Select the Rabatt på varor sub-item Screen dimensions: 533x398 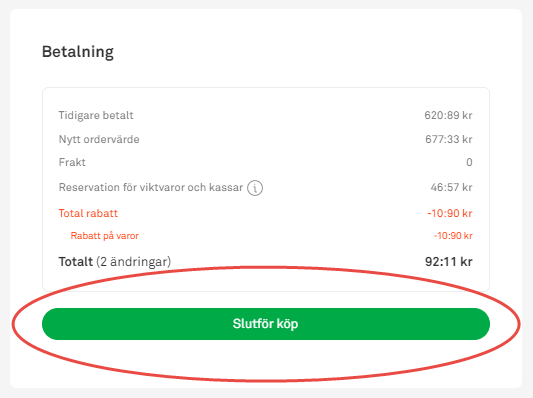(105, 236)
